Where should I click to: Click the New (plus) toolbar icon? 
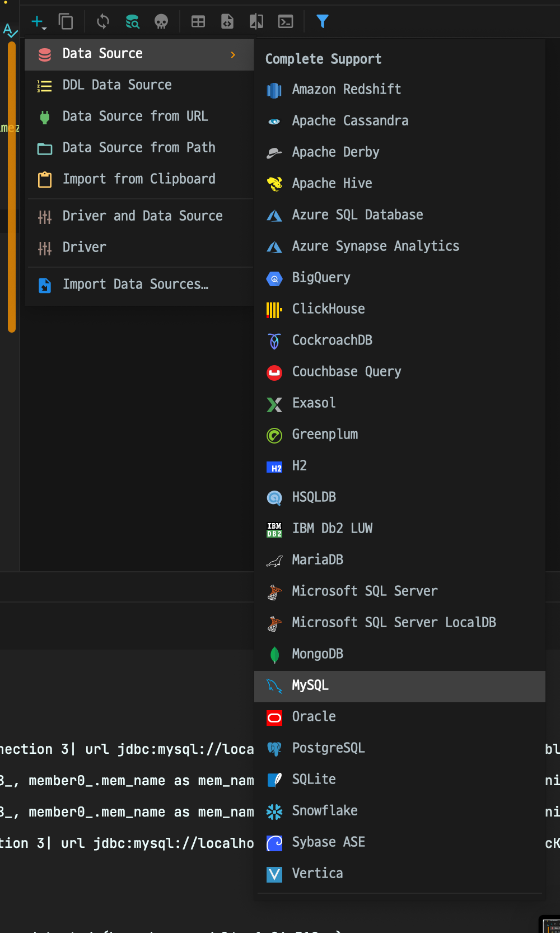point(36,22)
